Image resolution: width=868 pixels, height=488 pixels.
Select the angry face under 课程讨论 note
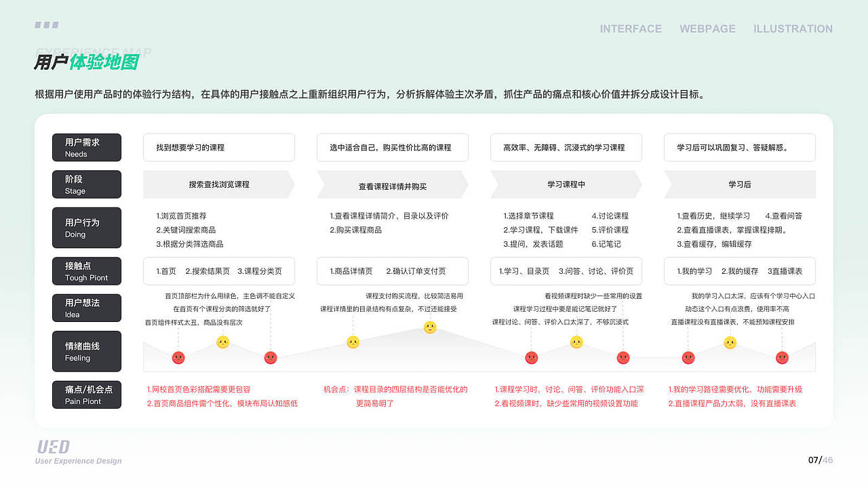coord(530,357)
